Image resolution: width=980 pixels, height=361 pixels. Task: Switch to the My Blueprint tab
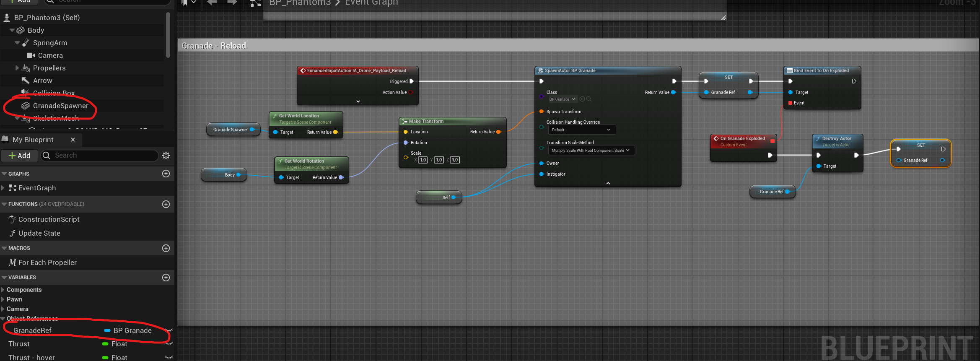click(33, 140)
